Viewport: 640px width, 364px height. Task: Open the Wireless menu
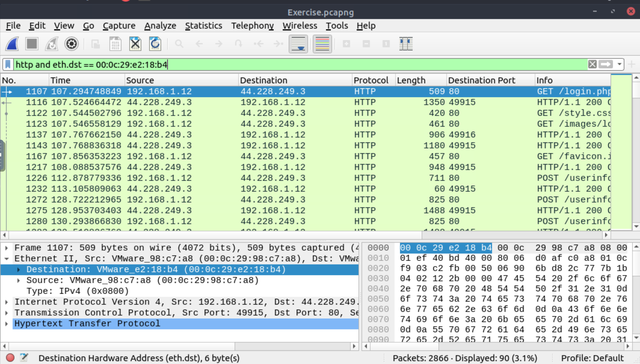pos(300,26)
